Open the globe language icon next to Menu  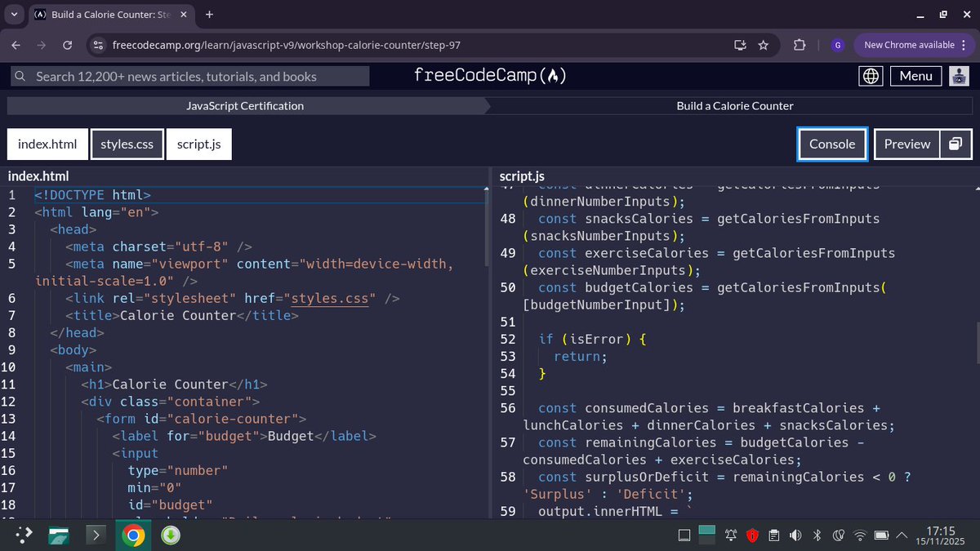871,76
